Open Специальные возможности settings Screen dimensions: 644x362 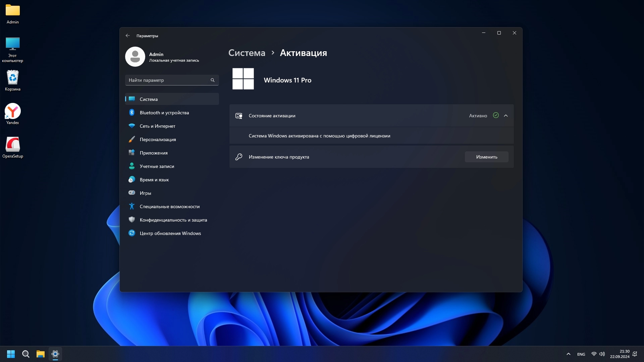click(x=169, y=206)
